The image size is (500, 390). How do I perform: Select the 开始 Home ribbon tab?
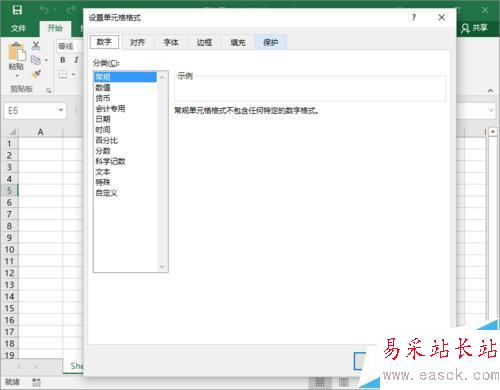click(x=55, y=28)
